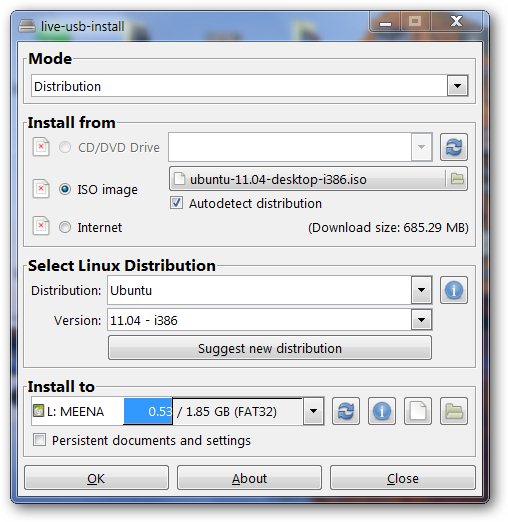Select the ISO image radio button
Screen dimensions: 508x522
[x=65, y=189]
